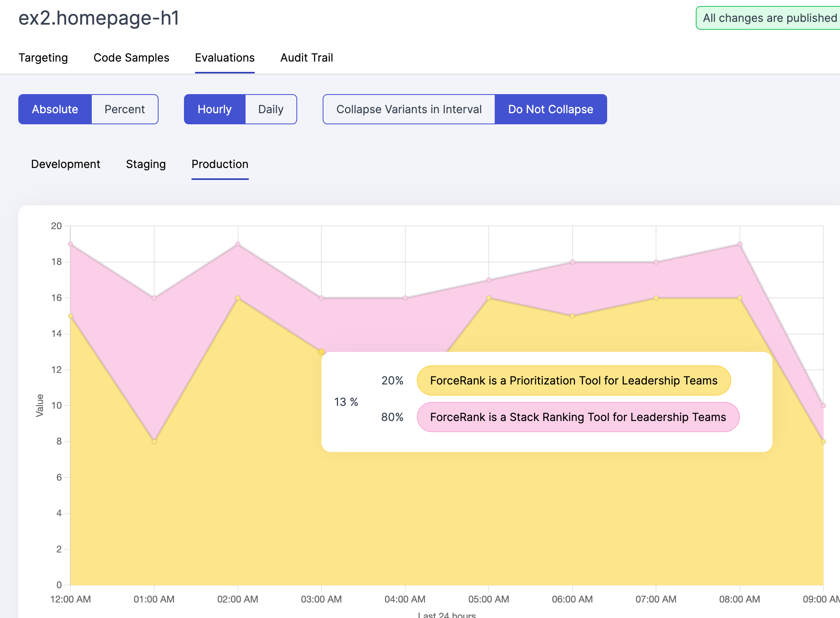Click the yellow data point at 12:00 AM
Screen dimensions: 840x618
(70, 316)
